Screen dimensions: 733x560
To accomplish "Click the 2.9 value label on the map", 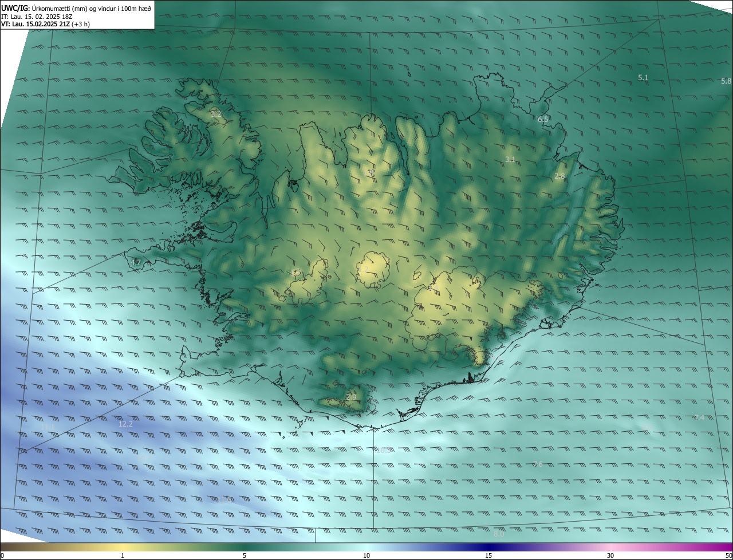I will (x=351, y=397).
